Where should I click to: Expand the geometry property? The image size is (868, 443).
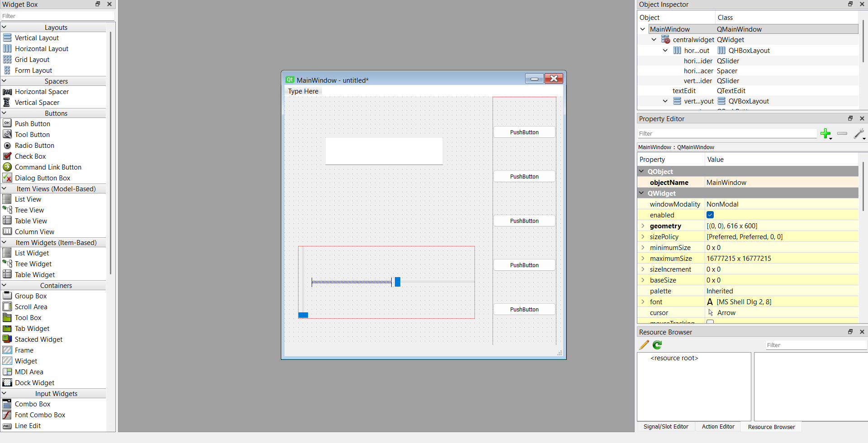tap(643, 226)
